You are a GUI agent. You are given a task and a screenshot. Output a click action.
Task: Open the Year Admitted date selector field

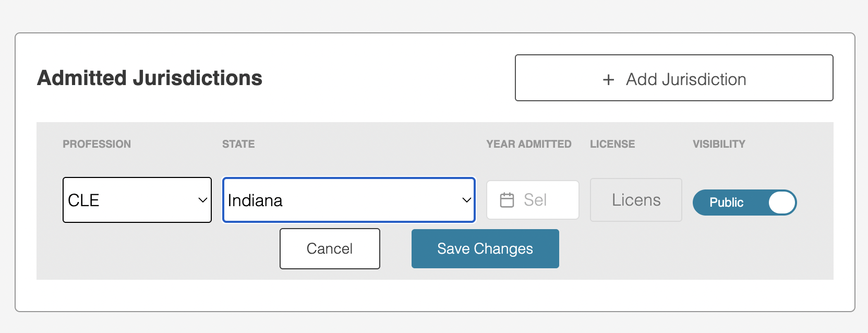point(533,200)
